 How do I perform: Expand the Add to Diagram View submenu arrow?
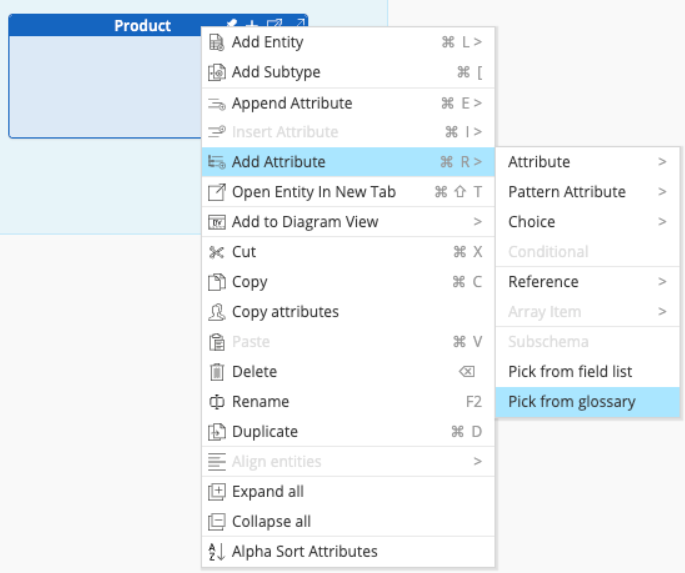click(478, 222)
